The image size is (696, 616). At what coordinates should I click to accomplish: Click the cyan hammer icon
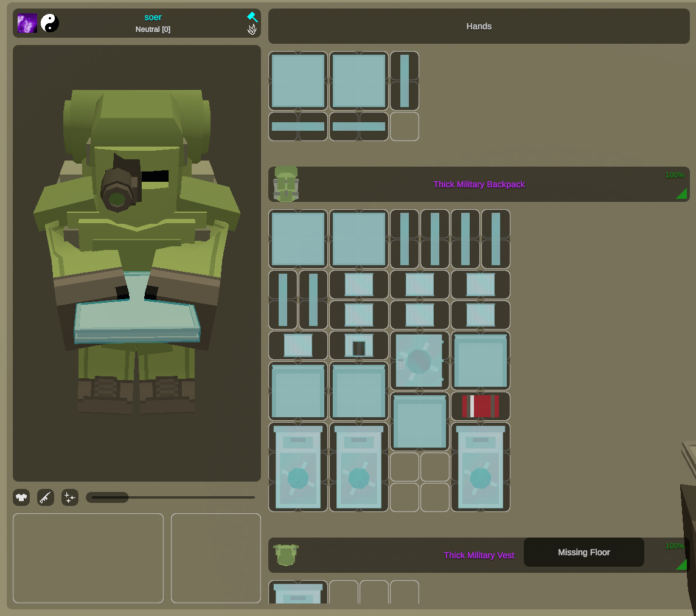252,17
